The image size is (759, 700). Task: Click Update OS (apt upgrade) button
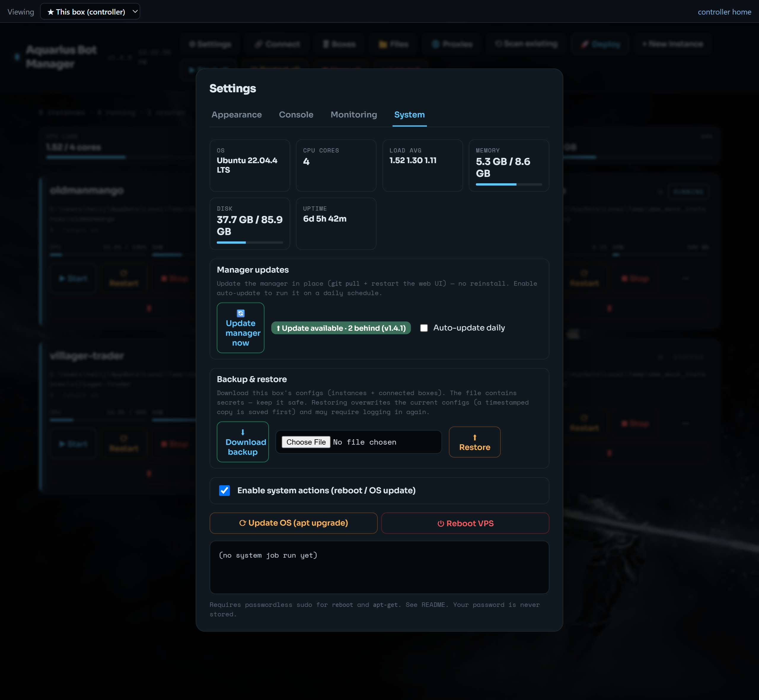(294, 523)
